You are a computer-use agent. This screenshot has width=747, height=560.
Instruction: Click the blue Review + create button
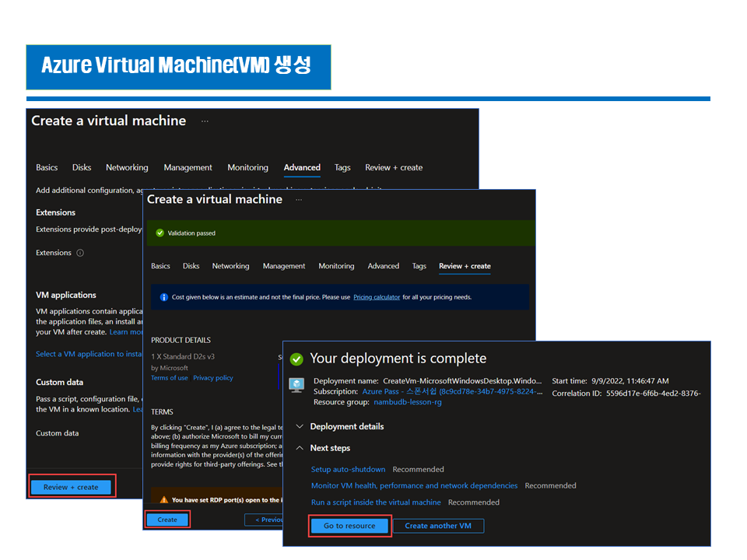[x=71, y=487]
